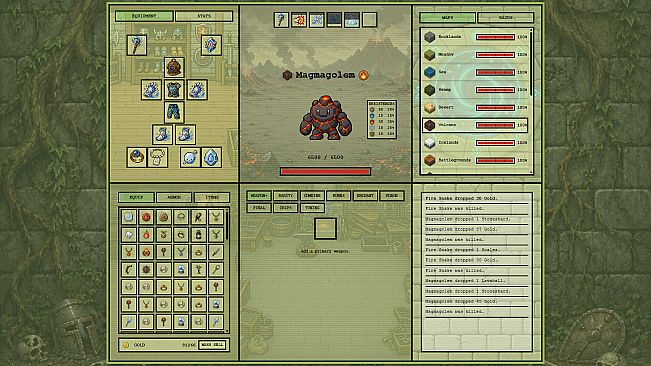Switch inventory to the Armor tab

pyautogui.click(x=174, y=197)
